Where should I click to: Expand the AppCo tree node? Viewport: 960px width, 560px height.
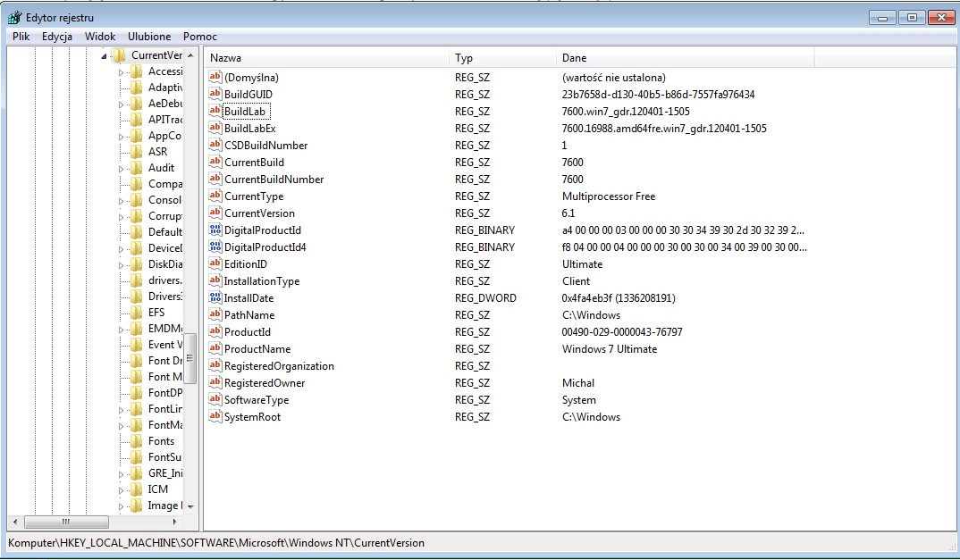[121, 137]
